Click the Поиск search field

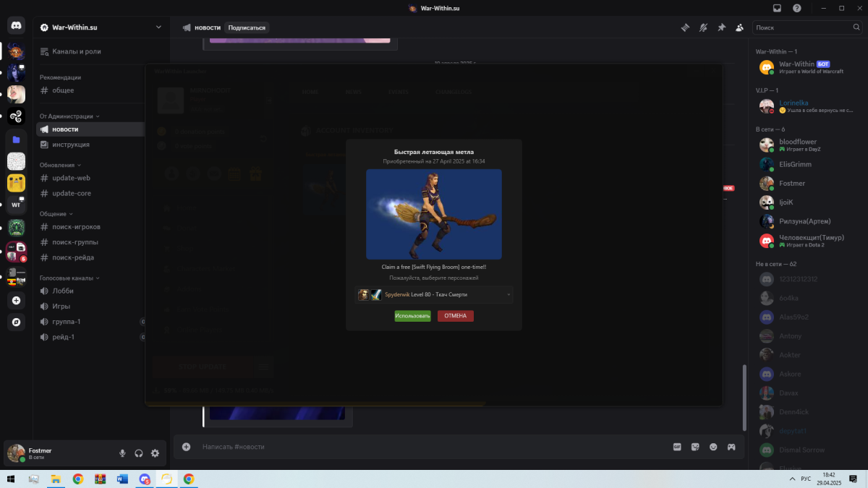pos(807,27)
